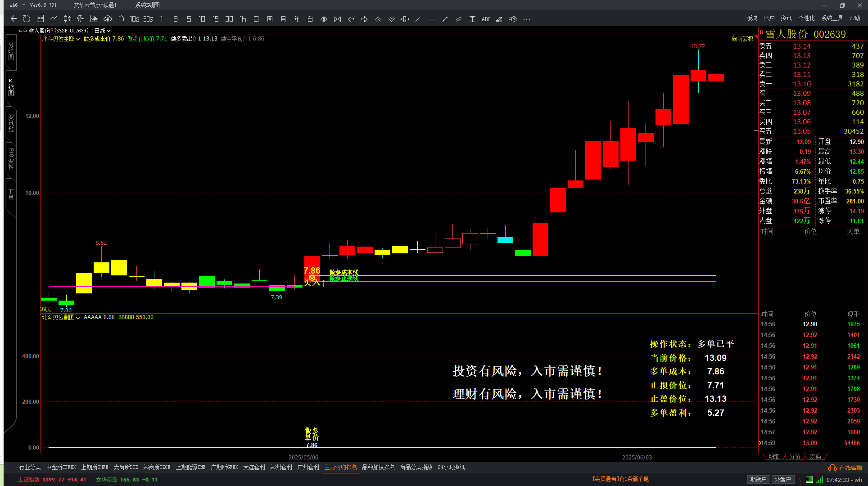The height and width of the screenshot is (486, 868).
Task: Select the custom 自 period
Action: (310, 19)
